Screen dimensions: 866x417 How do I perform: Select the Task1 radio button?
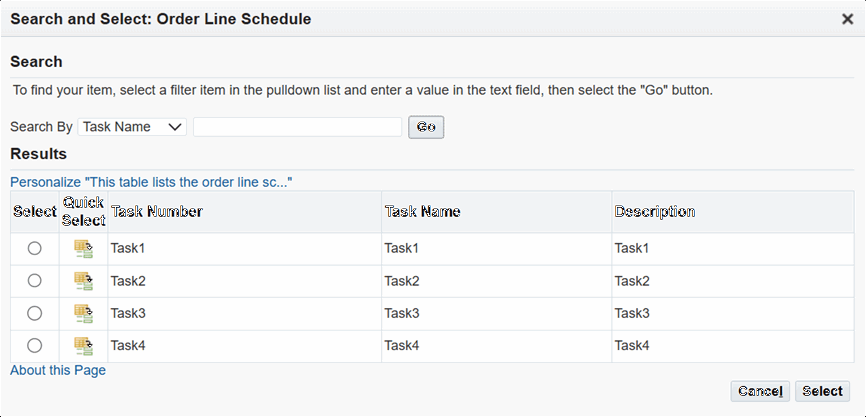point(35,248)
